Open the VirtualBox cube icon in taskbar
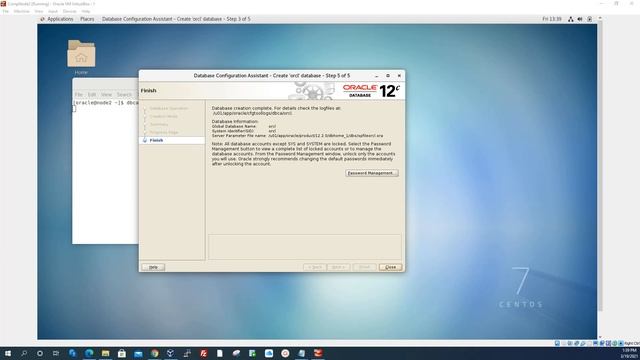 point(171,353)
